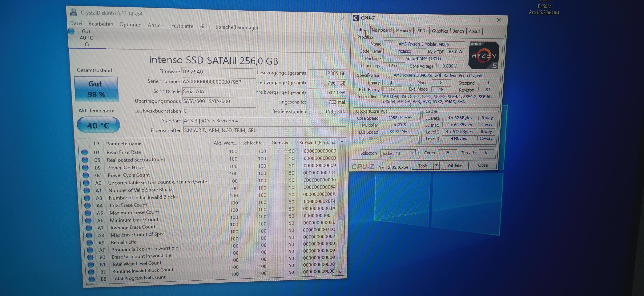Viewport: 644px width, 296px height.
Task: Click the blue status orb for drive C:
Action: point(71,31)
